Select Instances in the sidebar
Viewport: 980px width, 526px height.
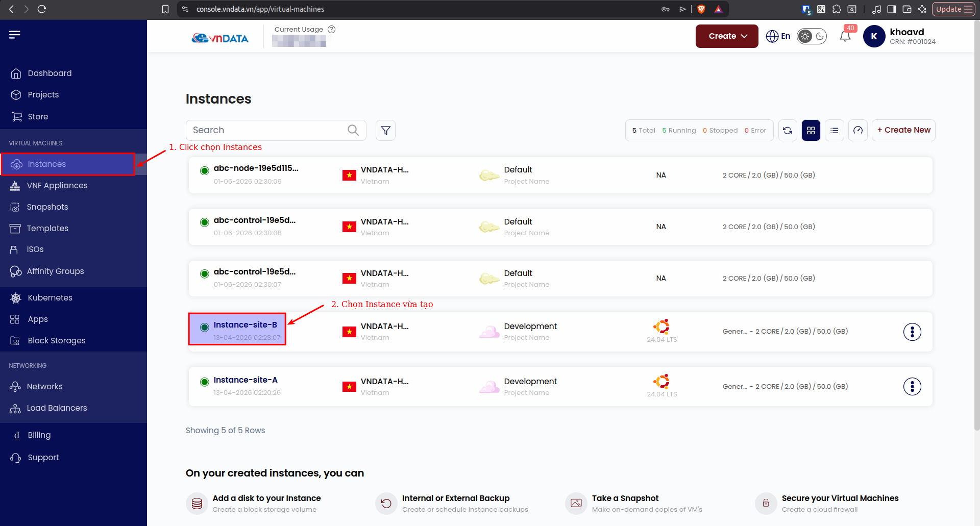(x=67, y=164)
